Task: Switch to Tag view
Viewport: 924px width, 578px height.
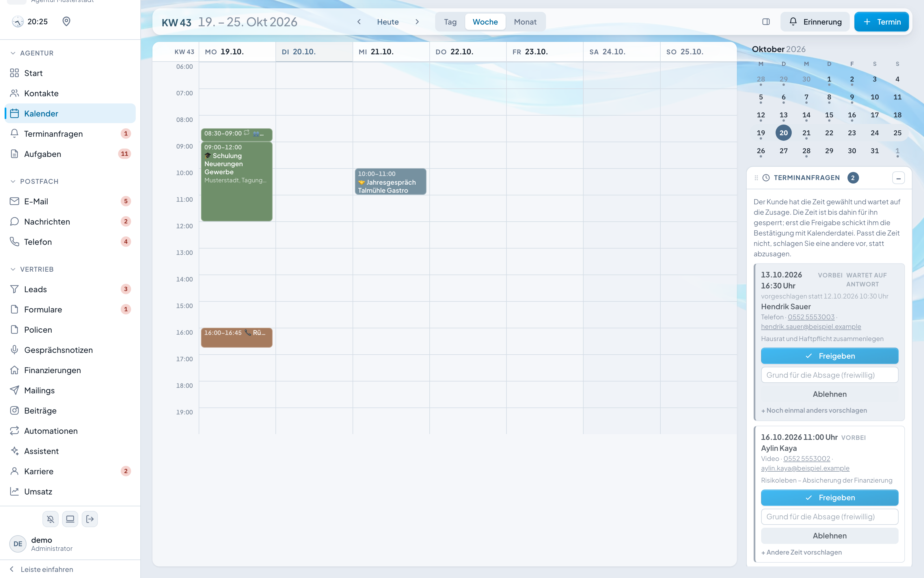Action: (x=450, y=22)
